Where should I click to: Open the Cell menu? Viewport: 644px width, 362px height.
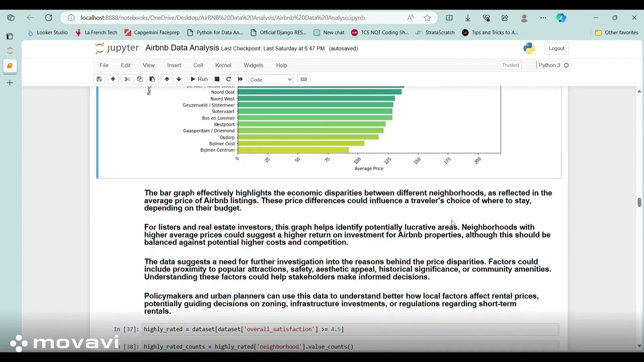(x=198, y=65)
